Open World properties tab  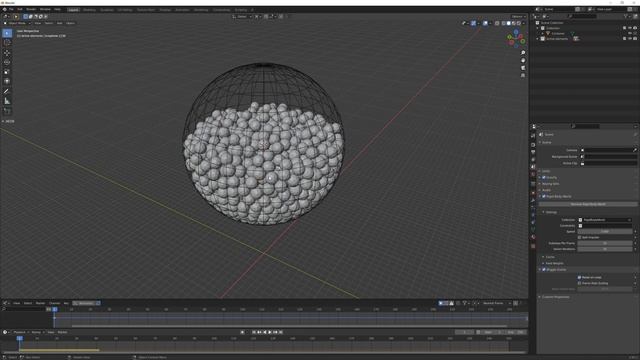533,174
